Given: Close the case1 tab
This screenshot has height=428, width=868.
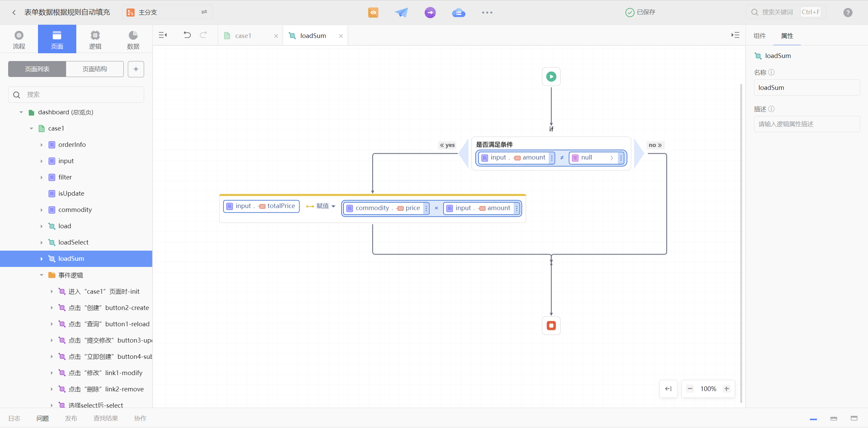Looking at the screenshot, I should pyautogui.click(x=276, y=36).
